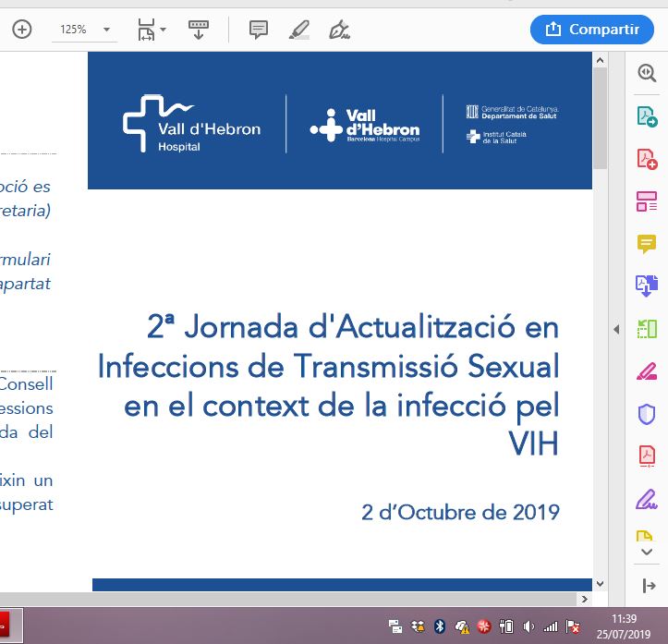668x644 pixels.
Task: Open the yellow Comment tool in sidebar
Action: 646,244
